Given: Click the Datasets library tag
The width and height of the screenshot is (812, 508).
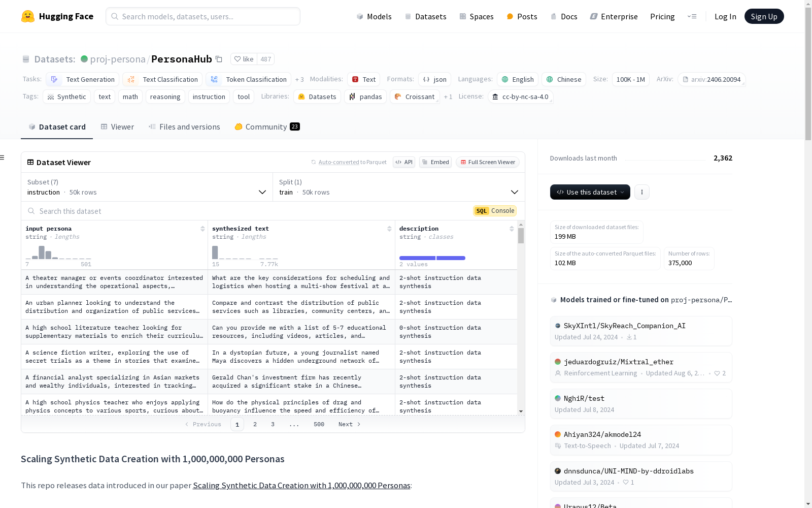Looking at the screenshot, I should point(317,97).
